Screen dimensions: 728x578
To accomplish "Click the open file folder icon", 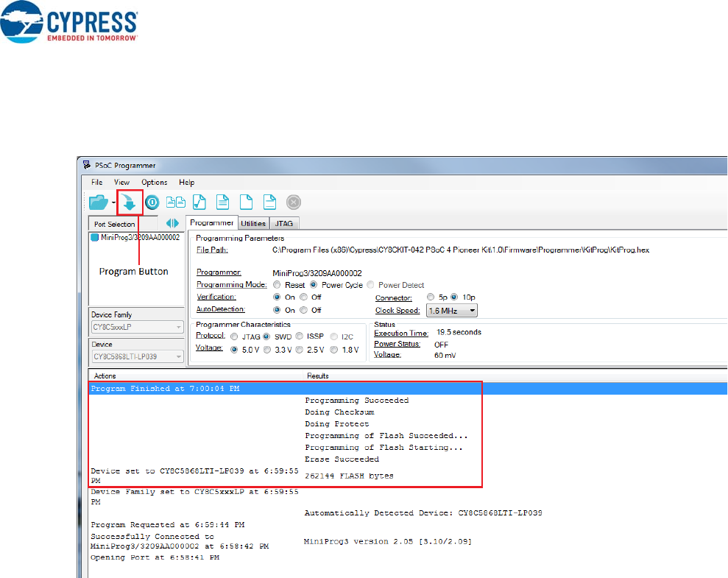I will tap(98, 202).
